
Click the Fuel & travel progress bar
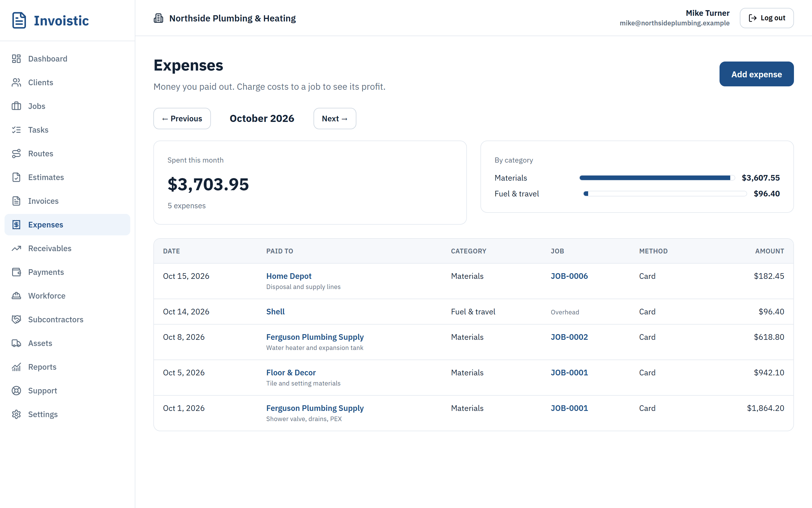click(665, 194)
